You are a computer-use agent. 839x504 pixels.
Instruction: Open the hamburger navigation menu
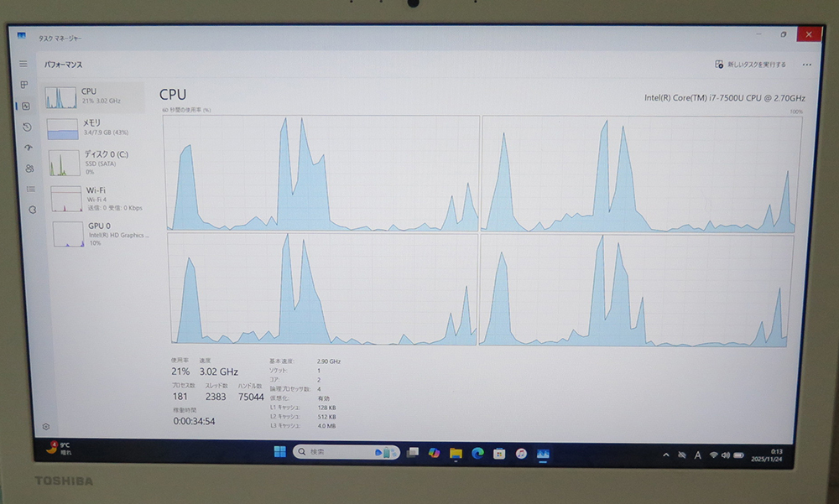23,64
